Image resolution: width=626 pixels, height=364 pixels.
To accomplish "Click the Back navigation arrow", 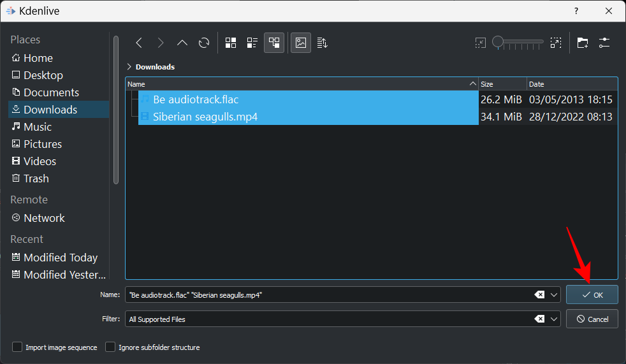I will tap(139, 43).
